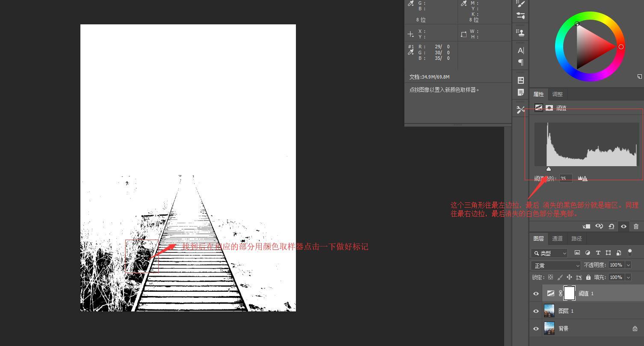Click the #1 color sampler eyedropper in Info
The image size is (644, 346).
point(411,52)
